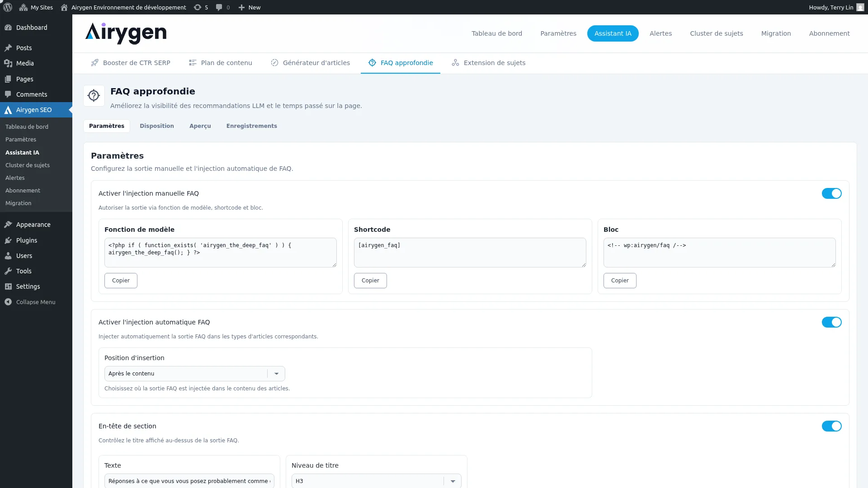Copy the Shortcode snippet
This screenshot has width=868, height=488.
coord(370,281)
